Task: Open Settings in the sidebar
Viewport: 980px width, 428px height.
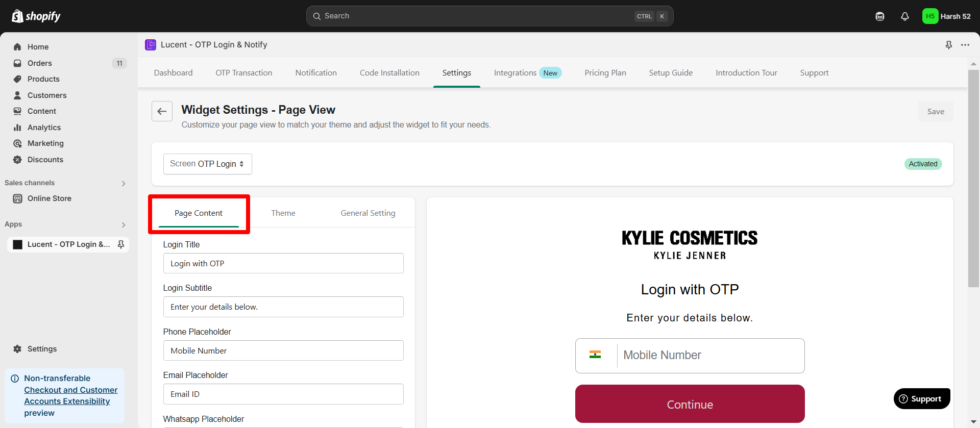Action: coord(42,349)
